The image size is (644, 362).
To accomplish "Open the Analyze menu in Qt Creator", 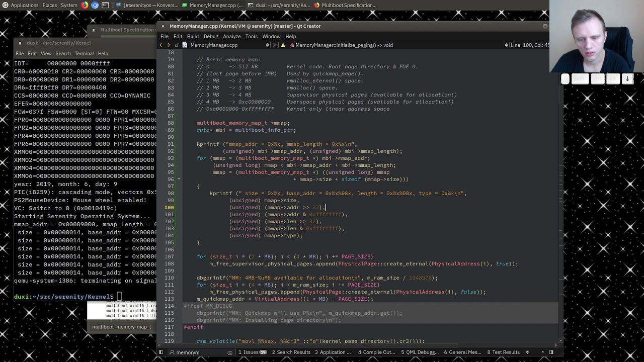I will 231,37.
